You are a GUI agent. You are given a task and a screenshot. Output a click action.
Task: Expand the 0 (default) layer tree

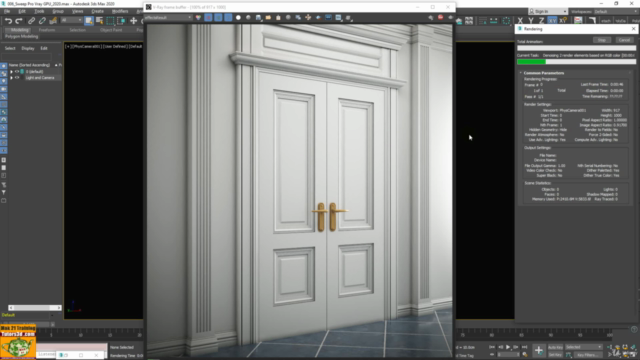pos(11,71)
